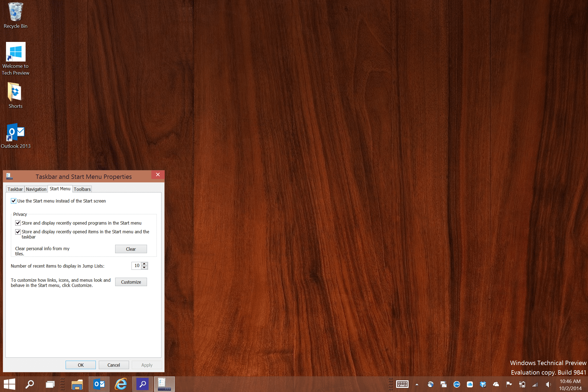Click Clear personal info button
This screenshot has height=392, width=588.
click(x=131, y=249)
